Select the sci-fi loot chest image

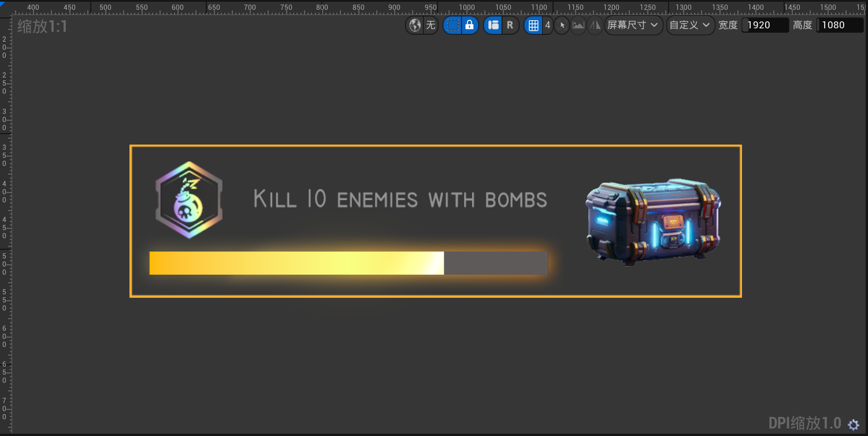654,221
